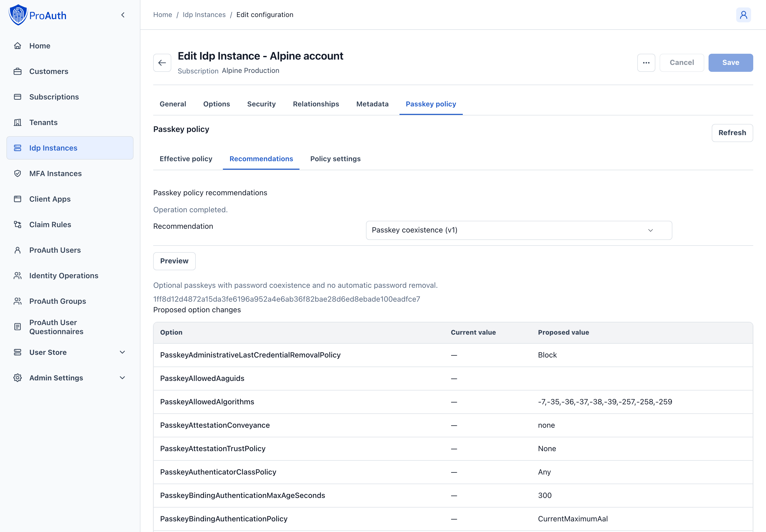The image size is (766, 532).
Task: Click the Customers briefcase icon
Action: pyautogui.click(x=18, y=71)
